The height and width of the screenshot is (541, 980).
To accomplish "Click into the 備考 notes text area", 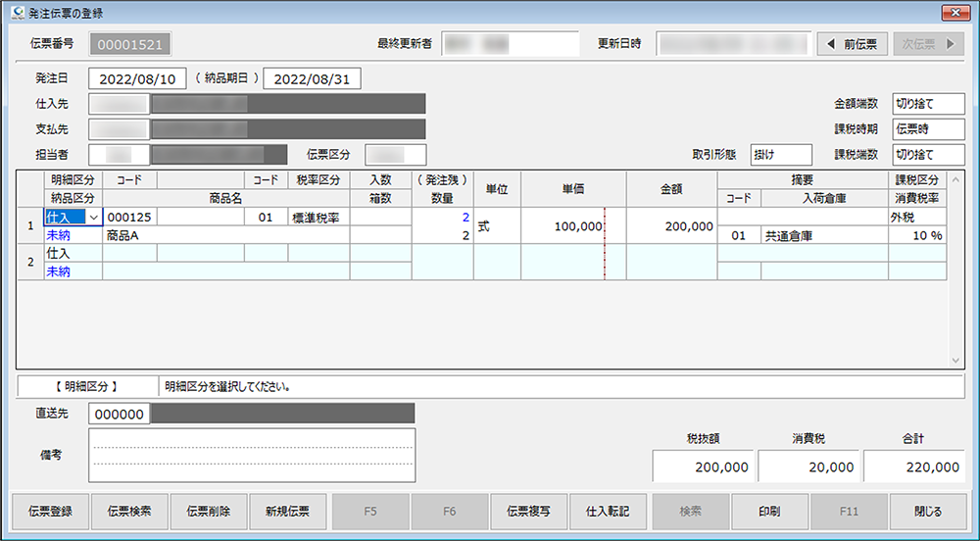I will coord(252,456).
